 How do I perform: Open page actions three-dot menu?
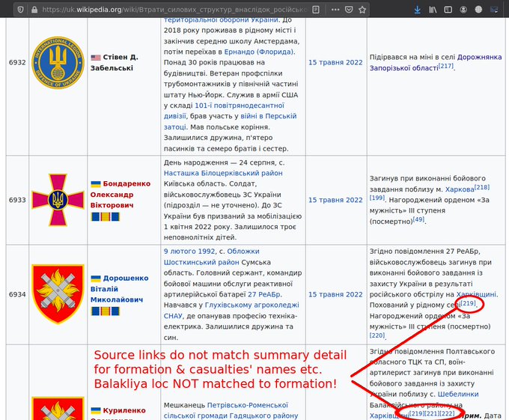tap(335, 10)
